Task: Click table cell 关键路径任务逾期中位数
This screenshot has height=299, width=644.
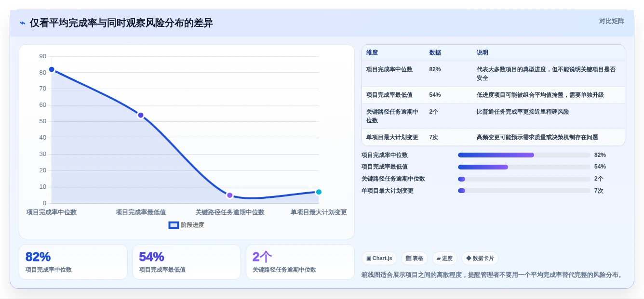Action: point(392,116)
